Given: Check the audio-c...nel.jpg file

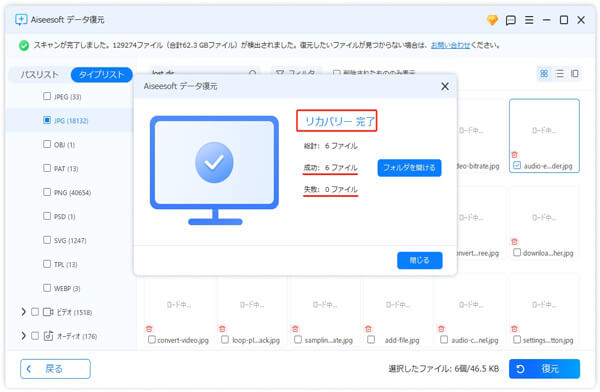Looking at the screenshot, I should (444, 340).
